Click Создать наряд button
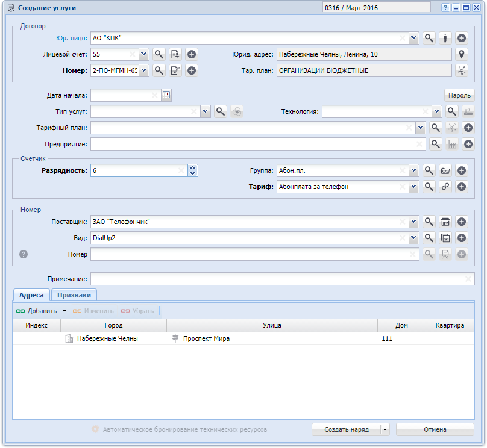 click(347, 429)
